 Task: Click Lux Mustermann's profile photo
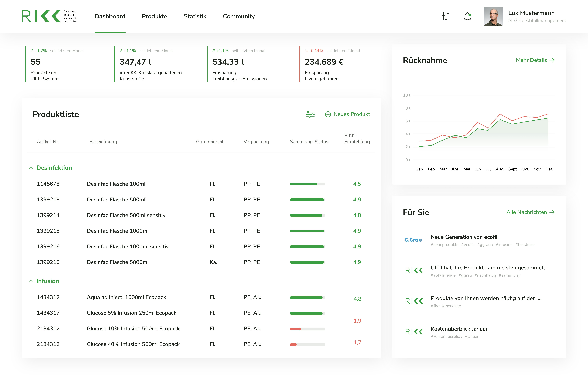click(x=493, y=16)
